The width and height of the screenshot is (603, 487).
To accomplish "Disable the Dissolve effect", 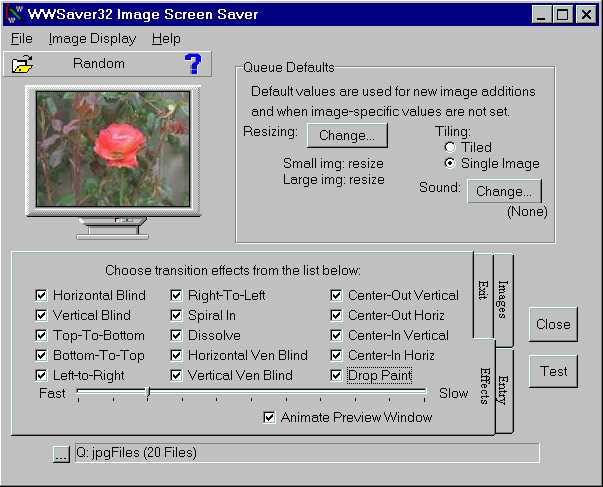I will point(176,335).
